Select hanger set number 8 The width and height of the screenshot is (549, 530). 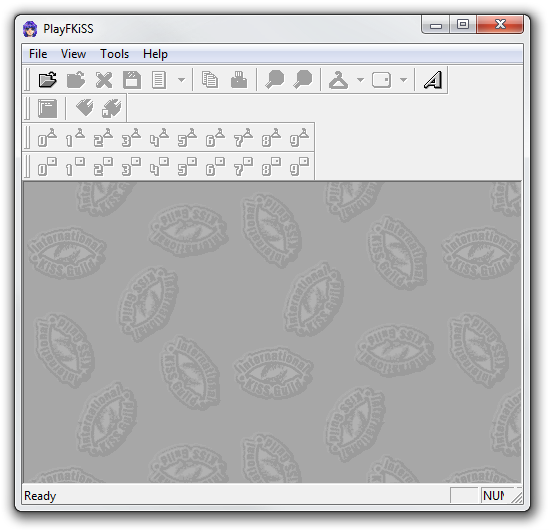pos(271,138)
